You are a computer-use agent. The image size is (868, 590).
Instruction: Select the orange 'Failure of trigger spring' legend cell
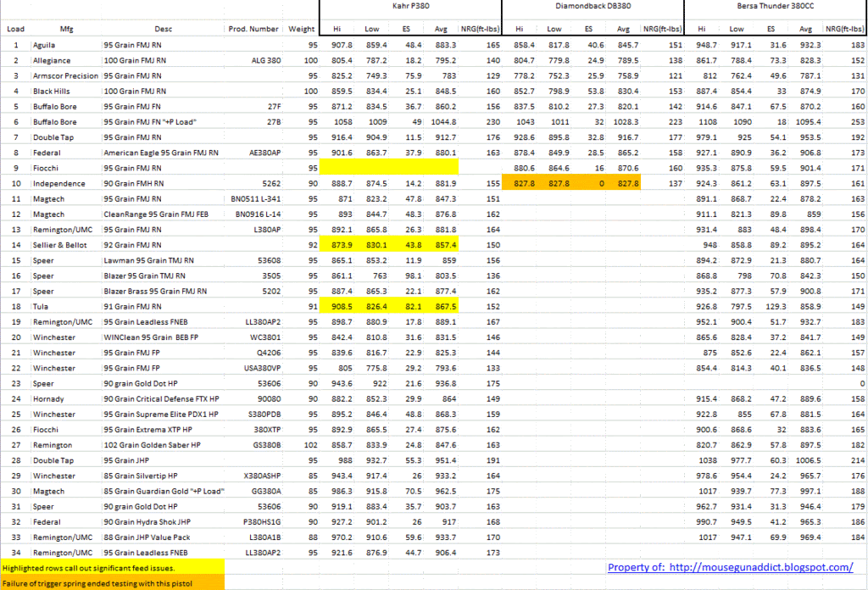click(x=113, y=583)
